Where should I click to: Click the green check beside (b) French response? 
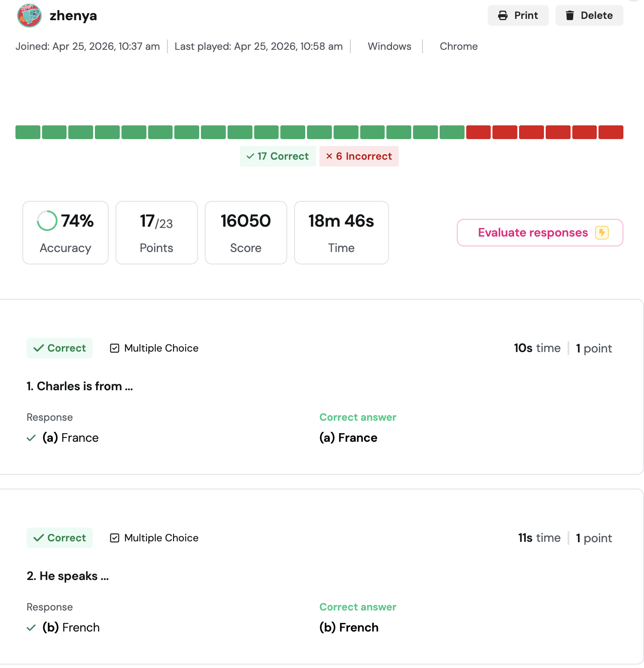point(31,628)
